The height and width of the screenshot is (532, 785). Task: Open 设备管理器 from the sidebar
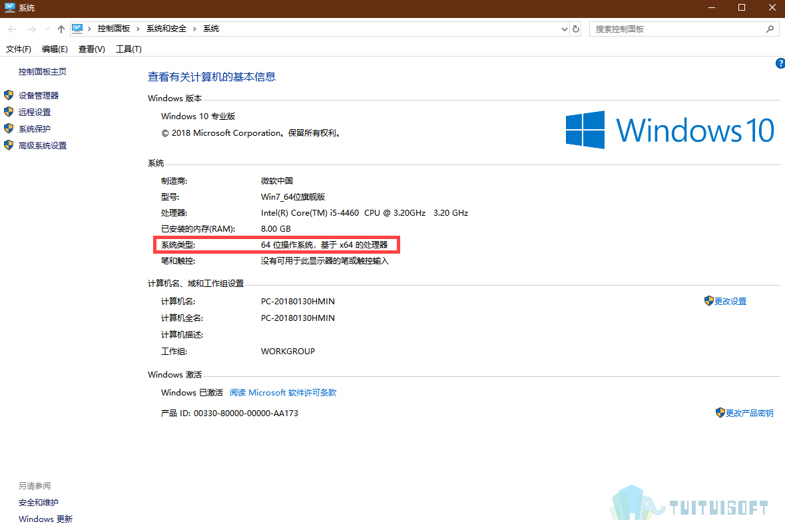click(39, 96)
